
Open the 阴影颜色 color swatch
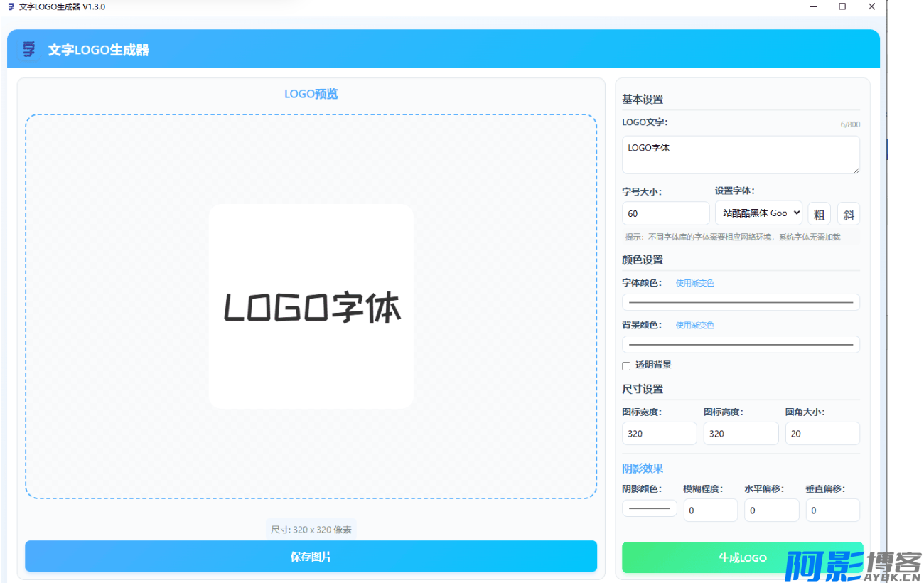pyautogui.click(x=649, y=508)
